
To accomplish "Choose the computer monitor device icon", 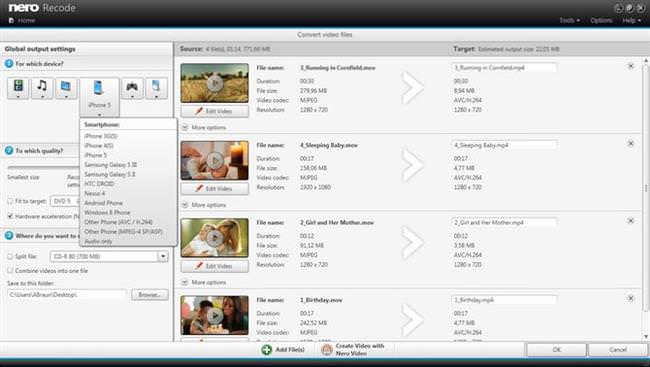I will coord(66,87).
